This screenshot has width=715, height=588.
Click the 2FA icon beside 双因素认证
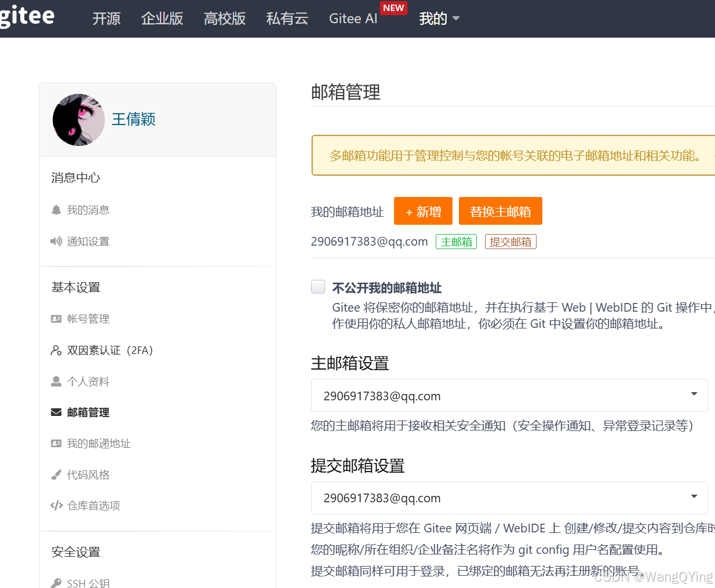coord(56,350)
